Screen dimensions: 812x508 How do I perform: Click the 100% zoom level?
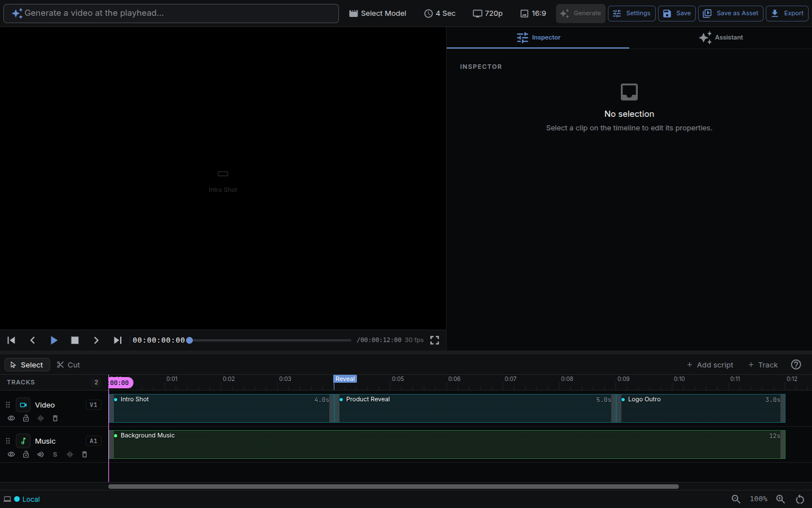click(758, 499)
